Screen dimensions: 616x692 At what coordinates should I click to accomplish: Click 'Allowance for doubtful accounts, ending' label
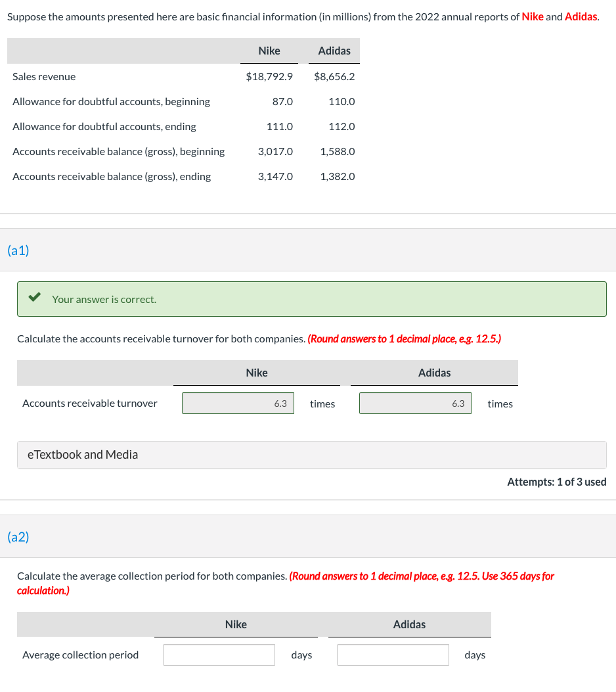tap(104, 127)
